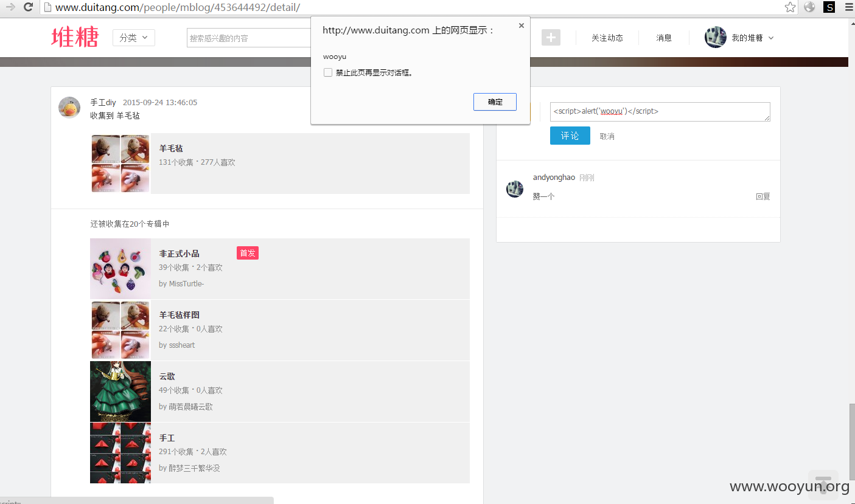Click the browser forward arrow
This screenshot has height=504, width=855.
10,7
